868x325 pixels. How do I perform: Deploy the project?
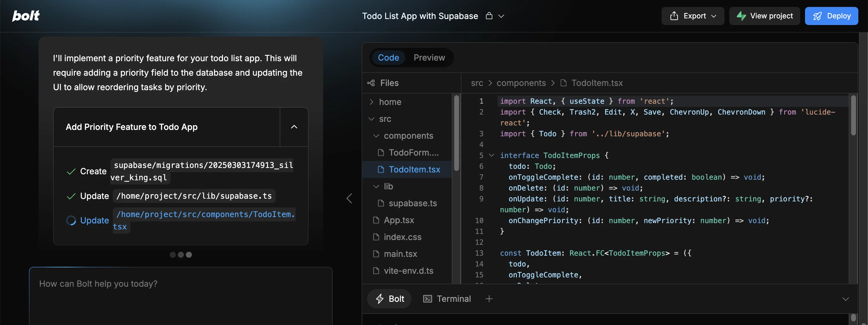[x=831, y=16]
